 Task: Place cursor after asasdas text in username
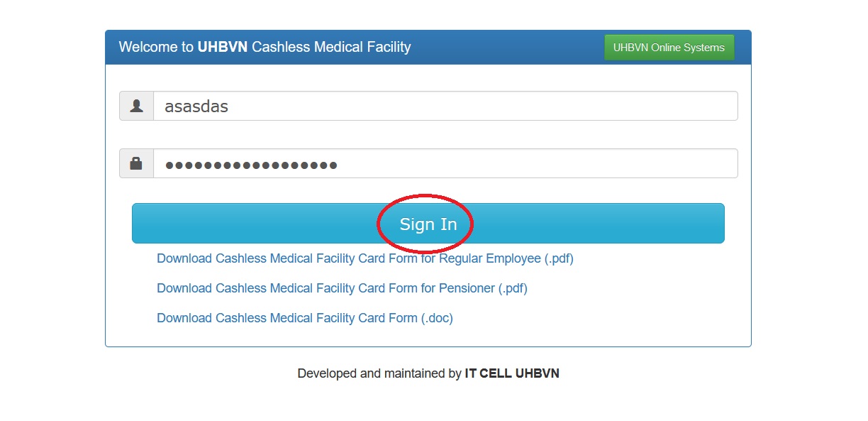coord(230,106)
